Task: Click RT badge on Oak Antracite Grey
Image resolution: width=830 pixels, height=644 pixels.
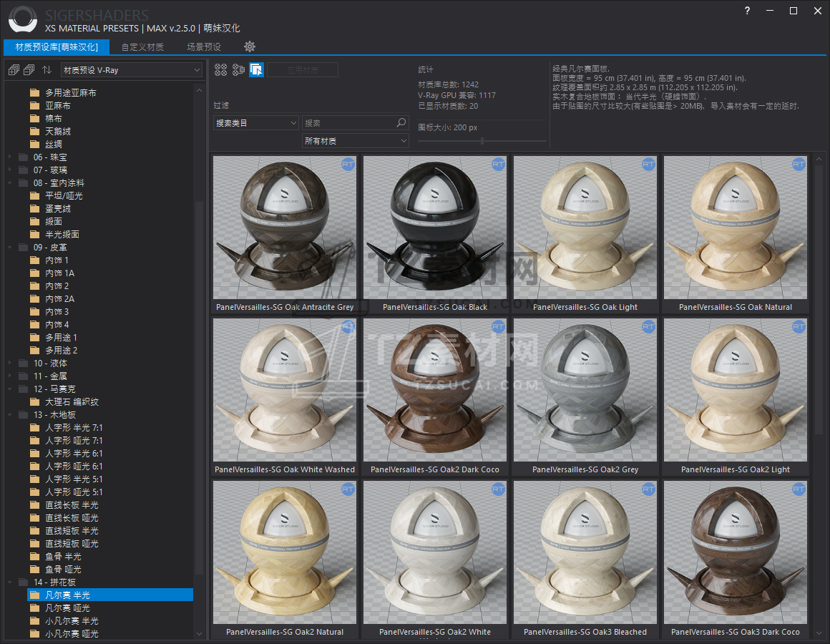Action: click(348, 165)
